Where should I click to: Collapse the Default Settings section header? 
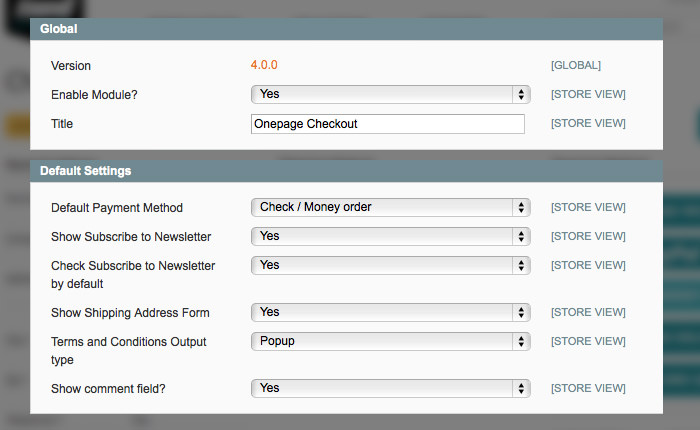click(x=346, y=171)
